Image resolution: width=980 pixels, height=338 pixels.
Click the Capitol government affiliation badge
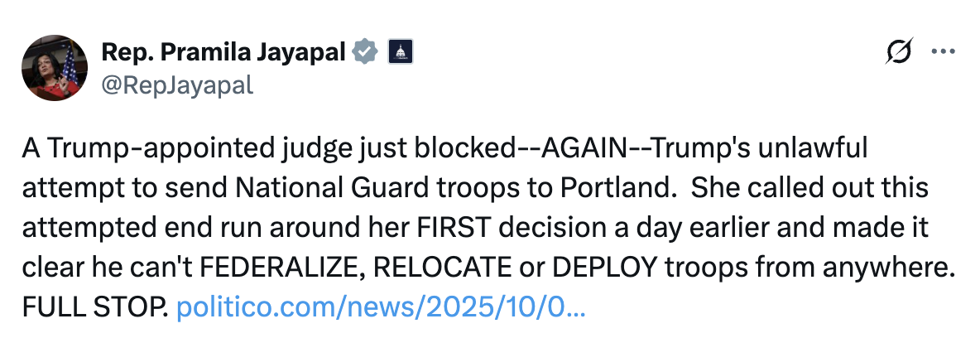point(400,52)
